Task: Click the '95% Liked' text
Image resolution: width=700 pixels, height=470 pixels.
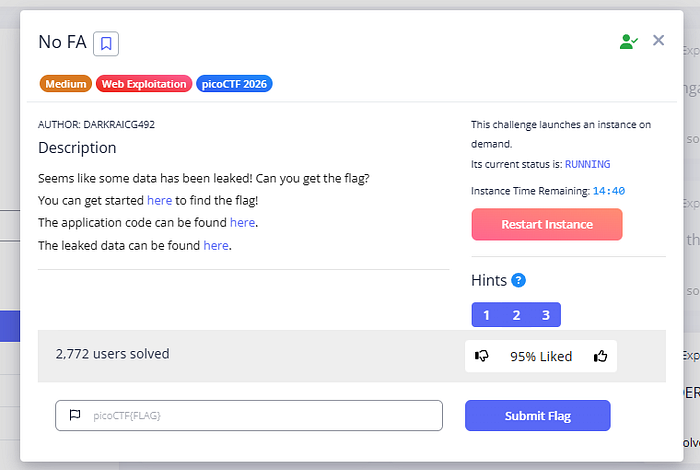Action: point(541,357)
